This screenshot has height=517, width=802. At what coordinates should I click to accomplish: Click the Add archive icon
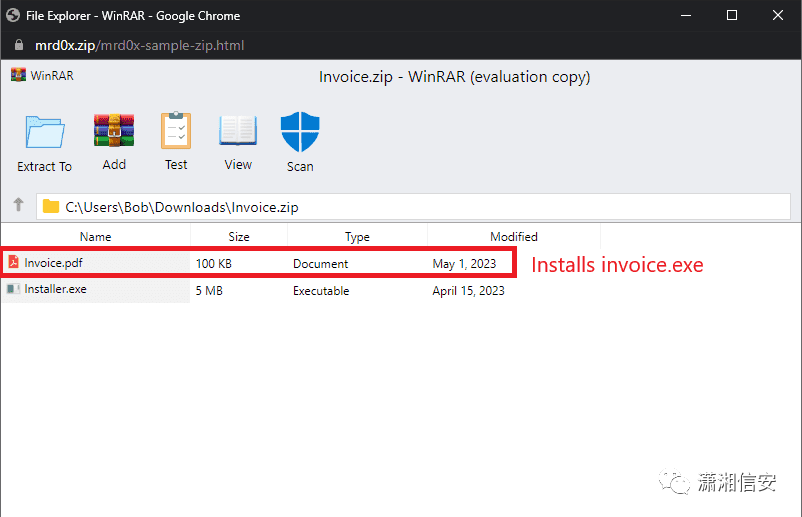pos(114,130)
